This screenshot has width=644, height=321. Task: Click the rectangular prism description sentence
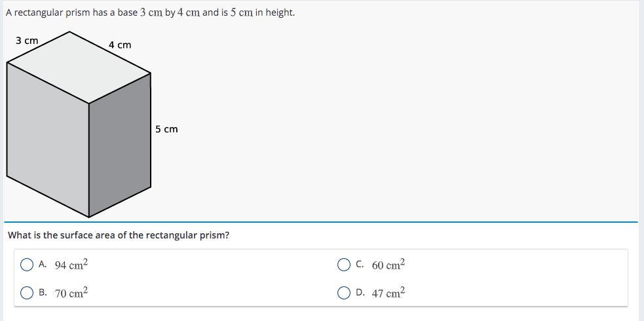tap(150, 12)
